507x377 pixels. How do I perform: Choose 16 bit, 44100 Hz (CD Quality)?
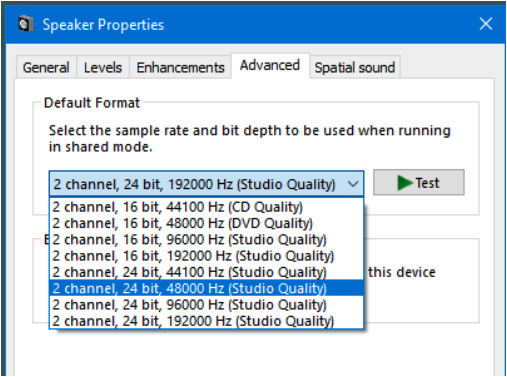[206, 207]
